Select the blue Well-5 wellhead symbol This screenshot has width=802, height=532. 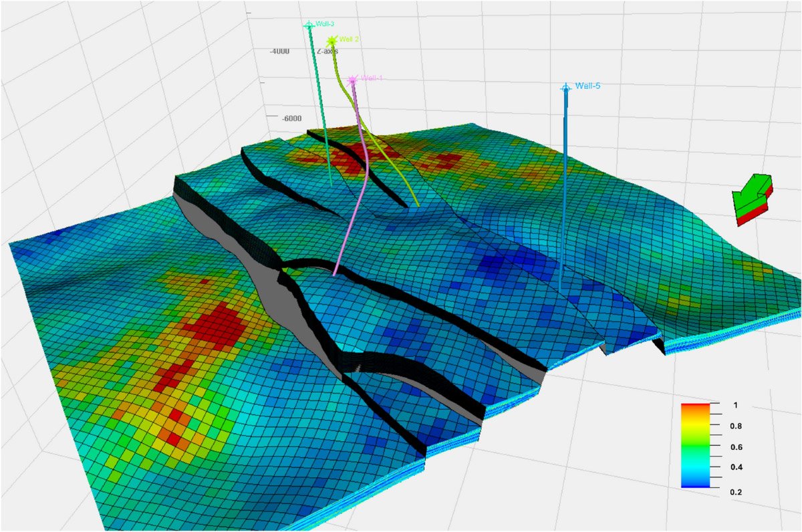click(566, 88)
